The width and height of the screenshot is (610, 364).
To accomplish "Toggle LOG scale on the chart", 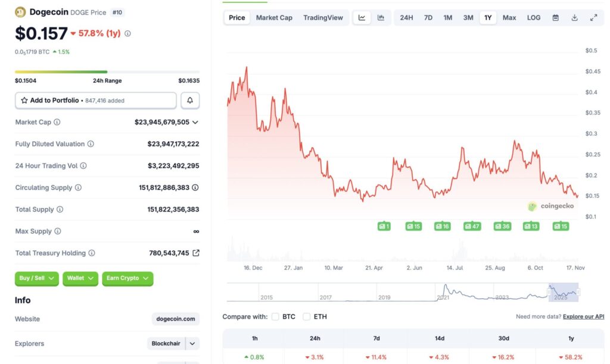I will pyautogui.click(x=533, y=17).
